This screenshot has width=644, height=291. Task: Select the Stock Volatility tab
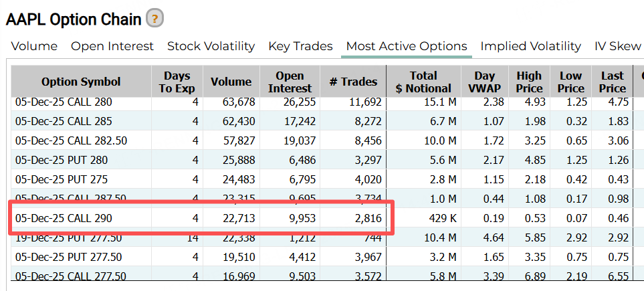(x=211, y=46)
